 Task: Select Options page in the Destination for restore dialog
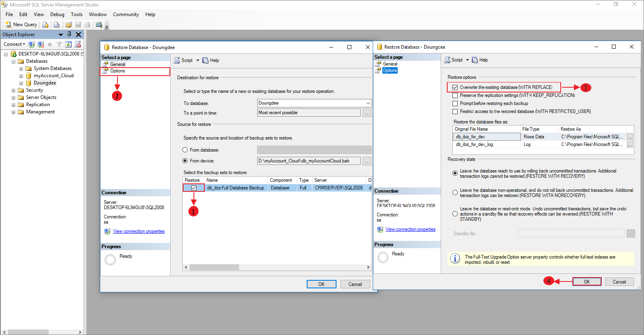click(118, 71)
